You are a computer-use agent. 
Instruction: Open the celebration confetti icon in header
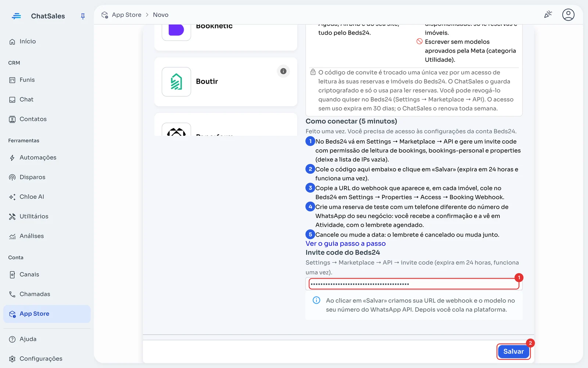[x=548, y=15]
